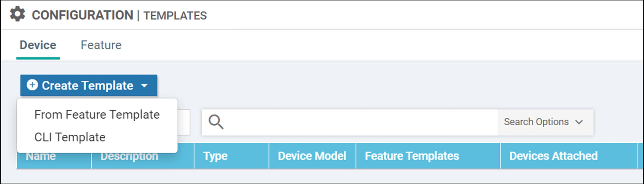Click the plus icon on Create Template
The width and height of the screenshot is (644, 184).
32,85
